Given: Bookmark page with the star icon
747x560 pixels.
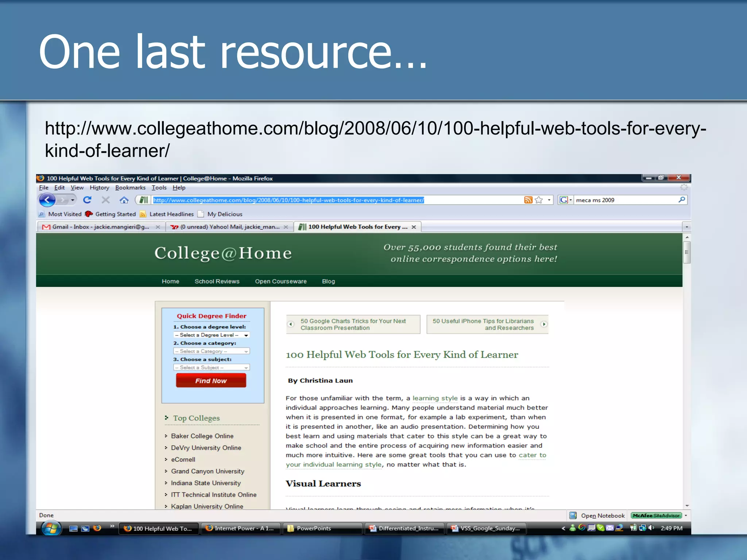Looking at the screenshot, I should (x=539, y=200).
